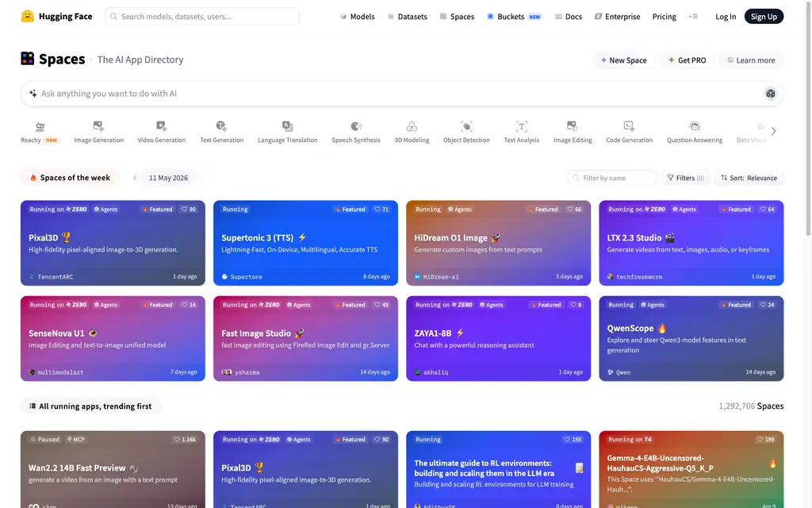Open the Sort: Relevance dropdown
Image resolution: width=812 pixels, height=508 pixels.
coord(749,178)
